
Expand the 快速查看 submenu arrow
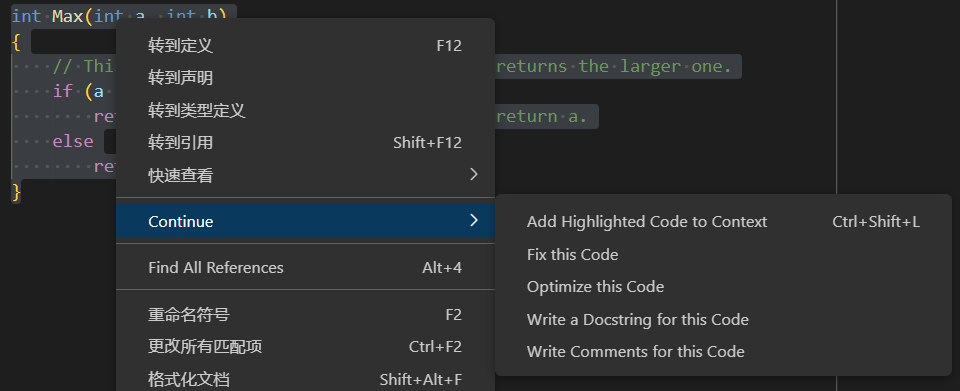tap(473, 175)
